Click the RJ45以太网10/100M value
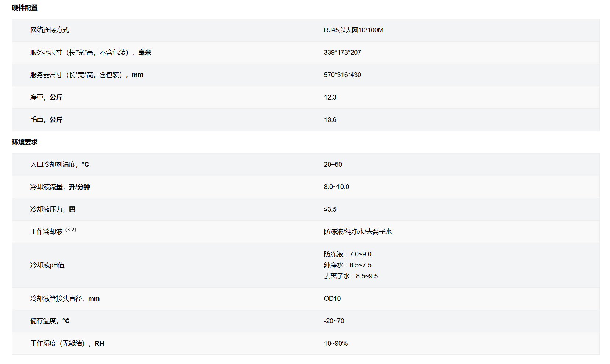Screen dimensions: 610x364 click(353, 30)
